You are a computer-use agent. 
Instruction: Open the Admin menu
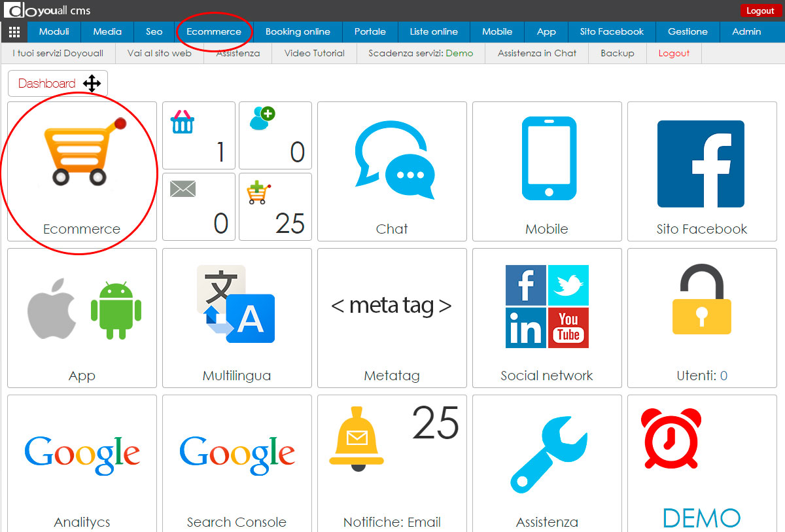(x=746, y=31)
